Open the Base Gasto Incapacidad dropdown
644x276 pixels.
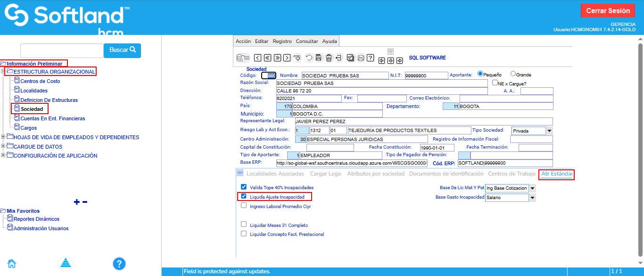pyautogui.click(x=532, y=198)
